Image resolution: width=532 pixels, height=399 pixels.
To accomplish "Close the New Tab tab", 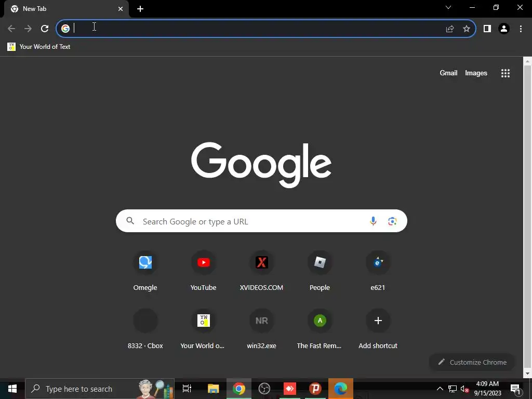I will [x=121, y=9].
